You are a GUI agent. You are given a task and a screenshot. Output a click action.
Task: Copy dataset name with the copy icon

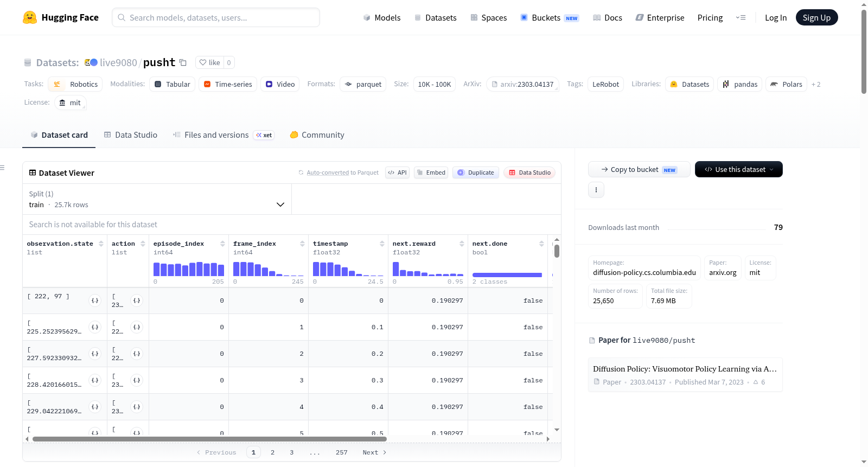click(x=183, y=62)
